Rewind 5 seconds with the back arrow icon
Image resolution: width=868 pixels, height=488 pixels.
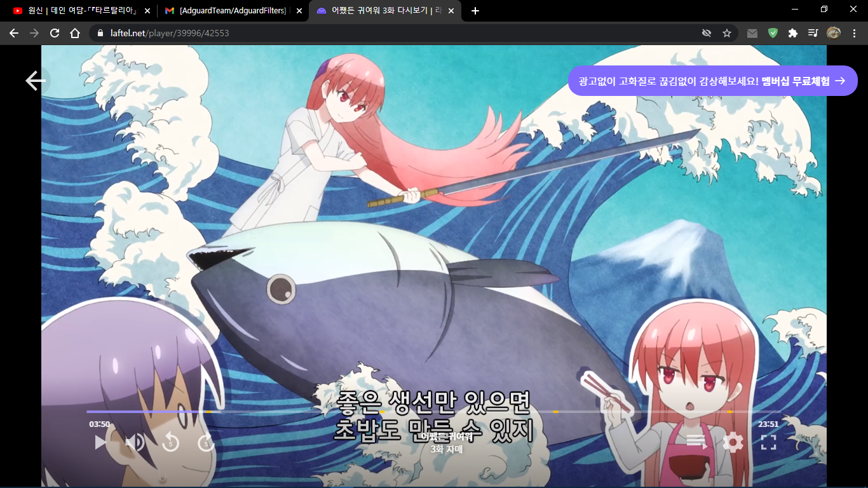click(x=170, y=442)
